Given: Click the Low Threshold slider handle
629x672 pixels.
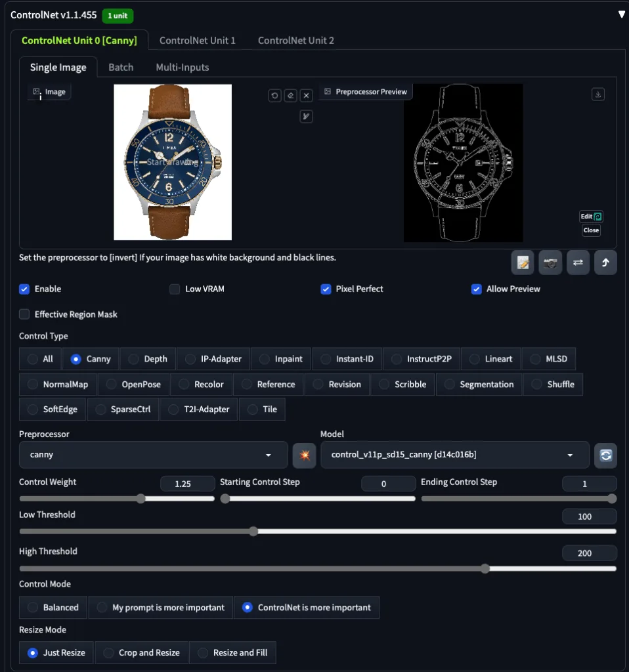Looking at the screenshot, I should [254, 532].
